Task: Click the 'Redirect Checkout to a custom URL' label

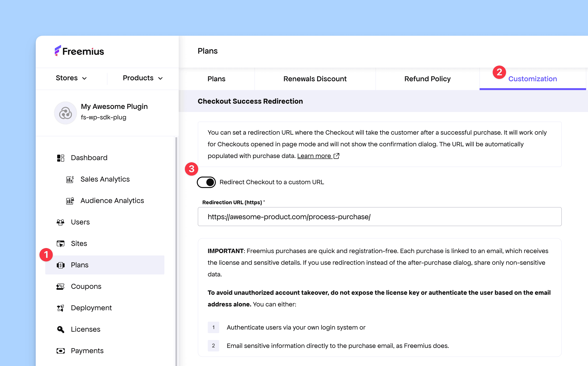Action: 272,182
